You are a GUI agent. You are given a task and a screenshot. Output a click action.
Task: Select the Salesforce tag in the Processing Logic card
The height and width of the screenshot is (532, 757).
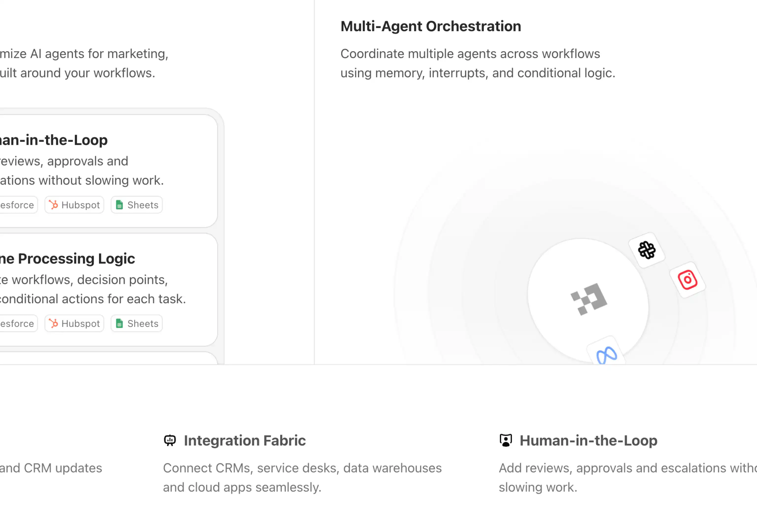click(17, 324)
